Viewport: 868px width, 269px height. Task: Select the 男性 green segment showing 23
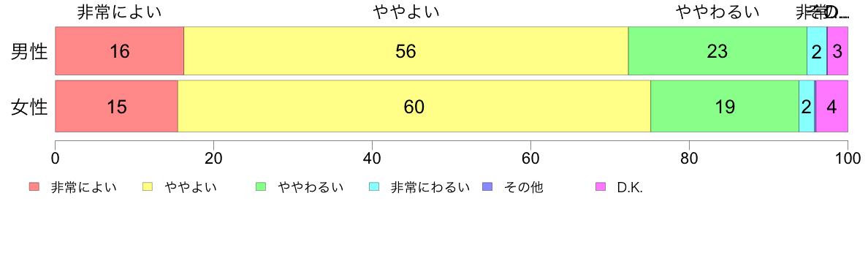717,50
